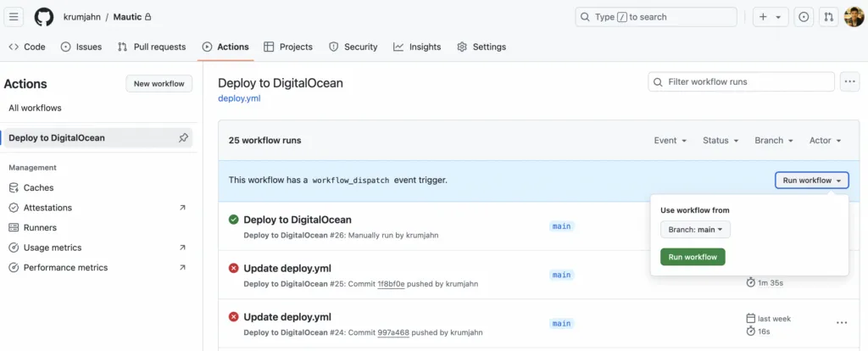Switch to the Pull requests tab
Viewport: 868px width, 351px height.
tap(152, 47)
